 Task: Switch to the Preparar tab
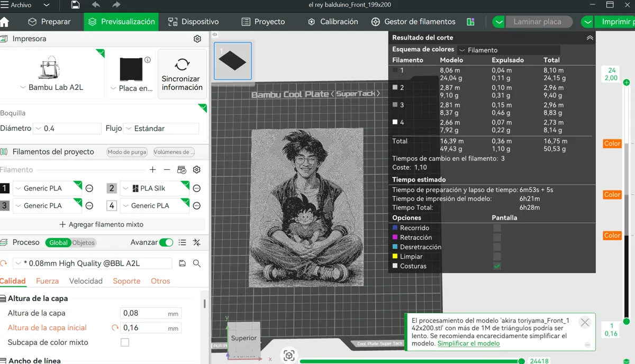(49, 22)
